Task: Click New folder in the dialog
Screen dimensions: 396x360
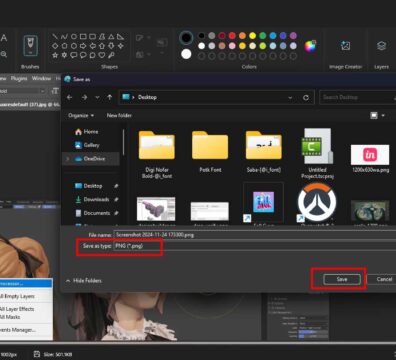Action: click(x=119, y=115)
